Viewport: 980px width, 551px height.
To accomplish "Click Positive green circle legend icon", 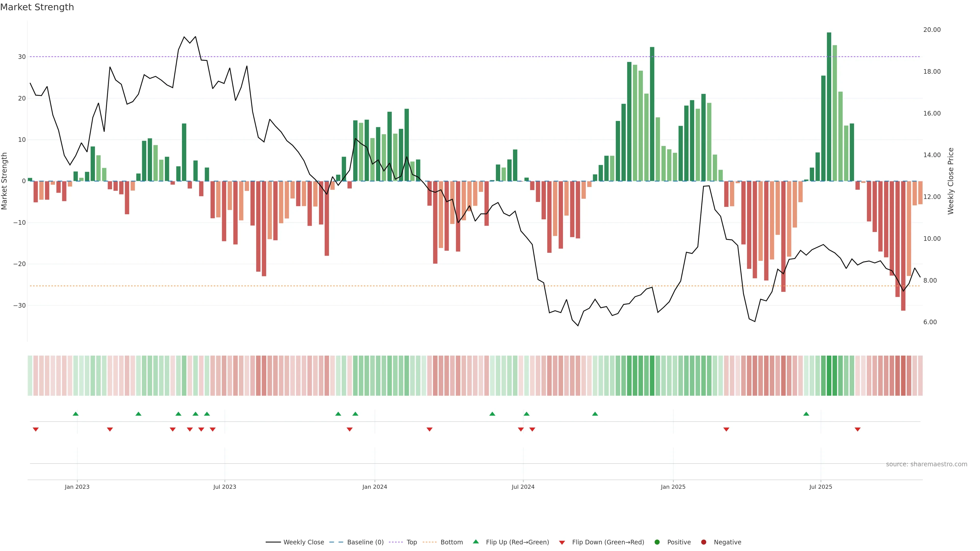I will (657, 542).
